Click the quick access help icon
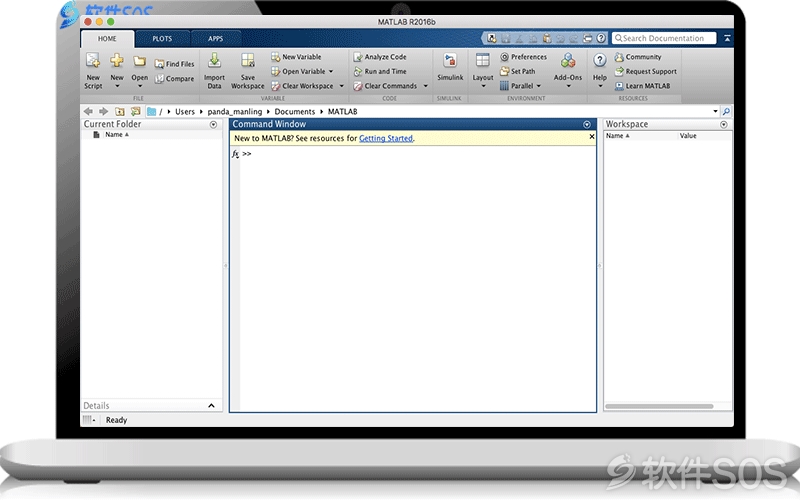Viewport: 800px width, 500px height. coord(602,38)
